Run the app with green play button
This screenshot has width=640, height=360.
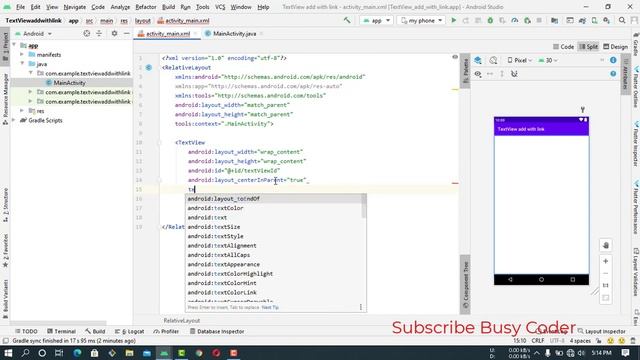453,20
